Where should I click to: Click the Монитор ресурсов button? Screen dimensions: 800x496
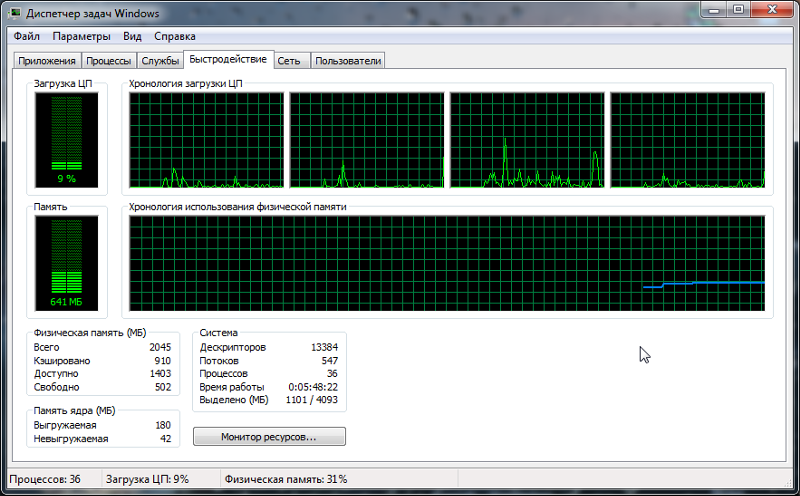269,437
